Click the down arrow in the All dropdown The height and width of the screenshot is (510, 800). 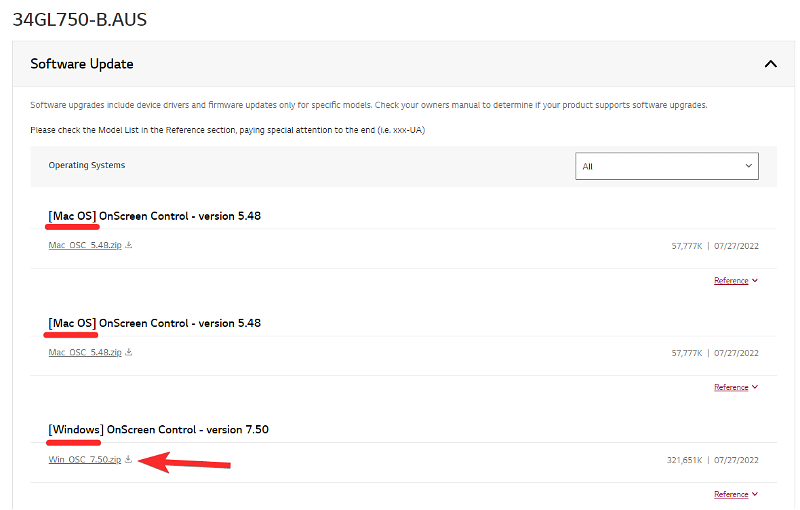coord(748,166)
